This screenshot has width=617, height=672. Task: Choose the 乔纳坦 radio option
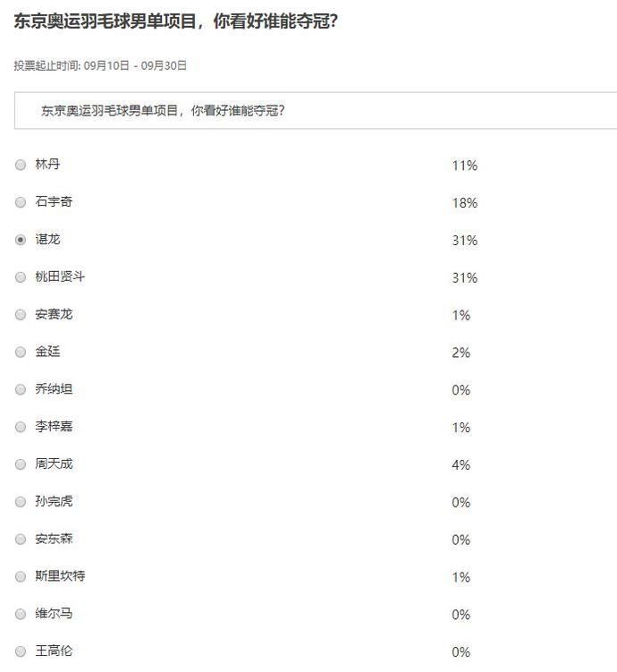click(x=21, y=390)
